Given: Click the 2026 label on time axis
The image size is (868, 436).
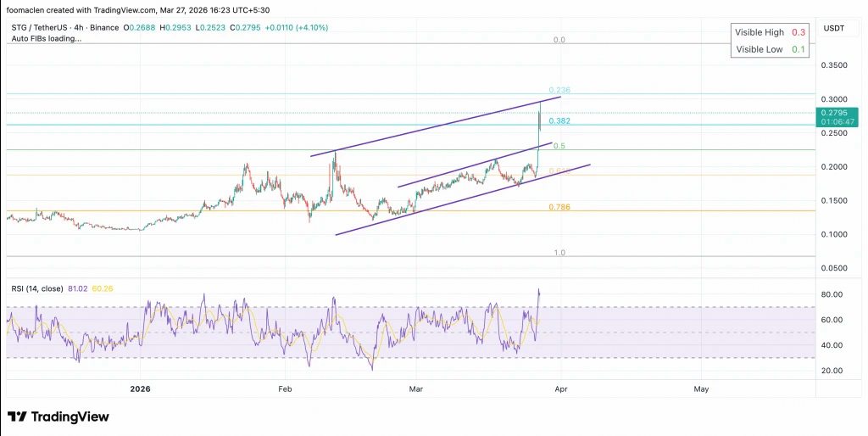Looking at the screenshot, I should coord(139,388).
